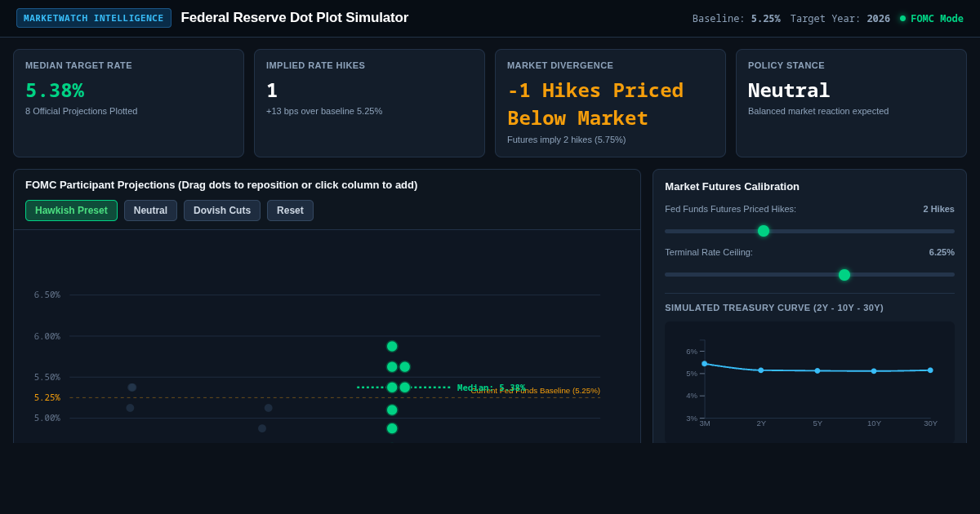Viewport: 980px width, 514px height.
Task: Apply the Hawkish Preset button
Action: click(x=71, y=210)
